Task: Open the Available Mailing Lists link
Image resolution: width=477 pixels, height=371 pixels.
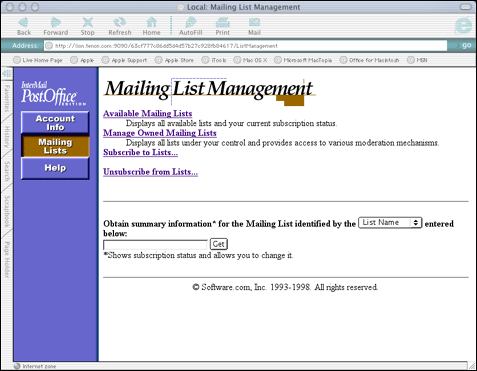Action: click(148, 114)
